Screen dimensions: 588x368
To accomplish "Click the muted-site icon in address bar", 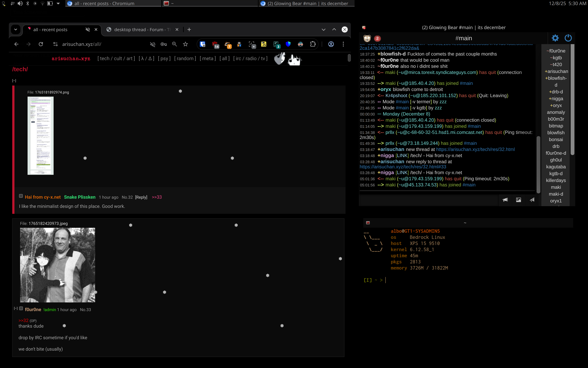I will click(x=153, y=44).
